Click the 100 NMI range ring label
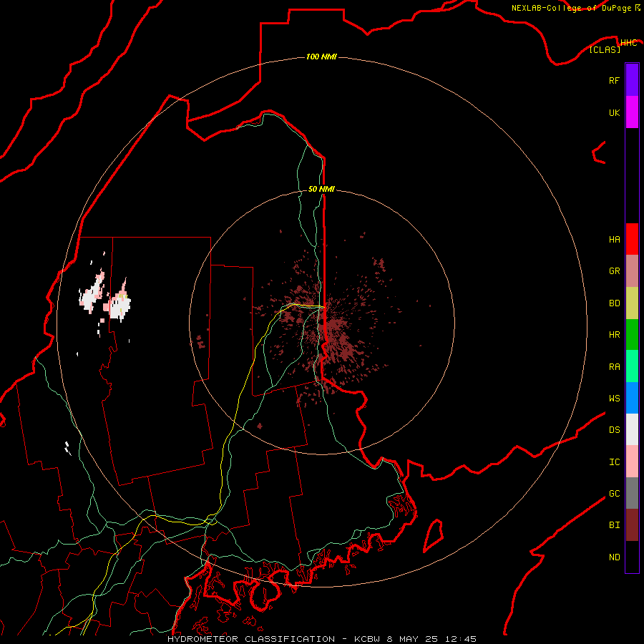This screenshot has width=644, height=644. [321, 57]
